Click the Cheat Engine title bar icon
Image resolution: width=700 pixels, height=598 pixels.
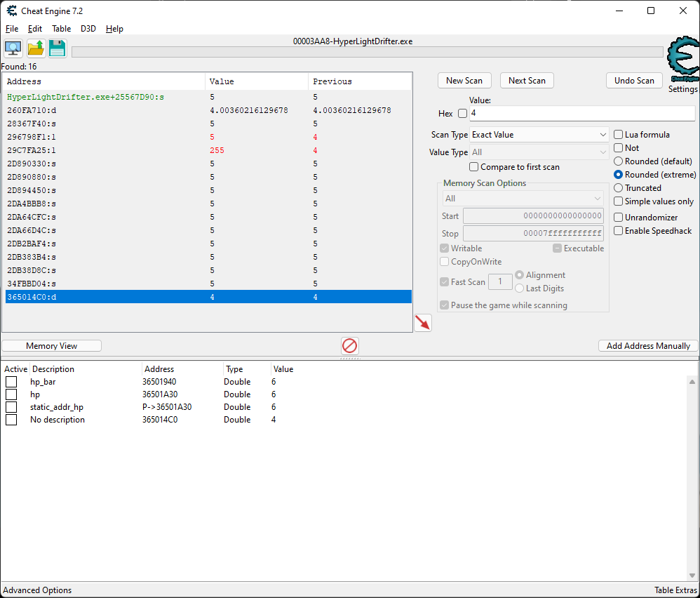tap(12, 11)
